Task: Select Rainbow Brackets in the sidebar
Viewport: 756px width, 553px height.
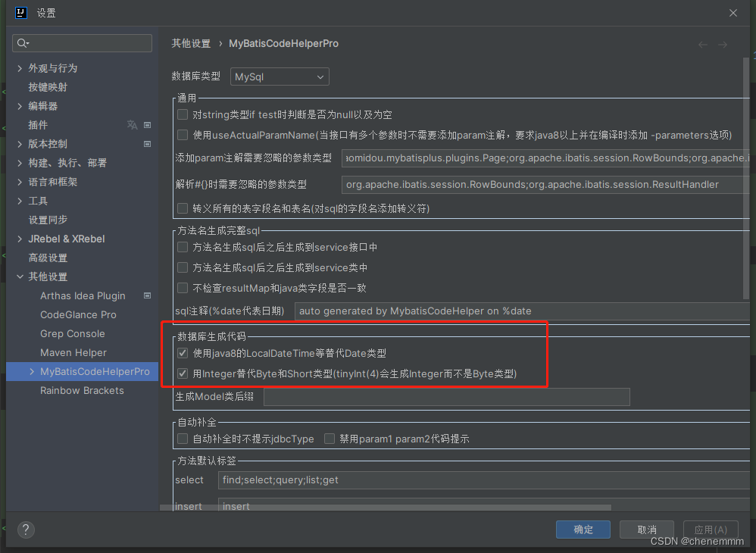Action: 81,390
